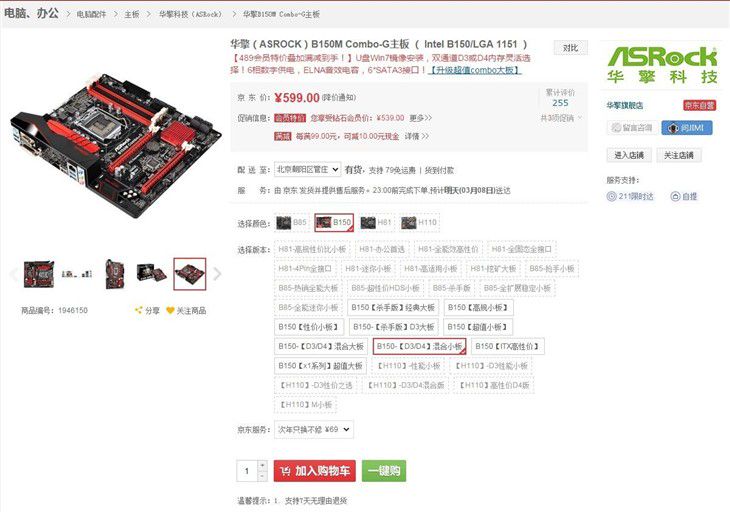Click the red add to cart button
The width and height of the screenshot is (730, 512).
pyautogui.click(x=315, y=471)
